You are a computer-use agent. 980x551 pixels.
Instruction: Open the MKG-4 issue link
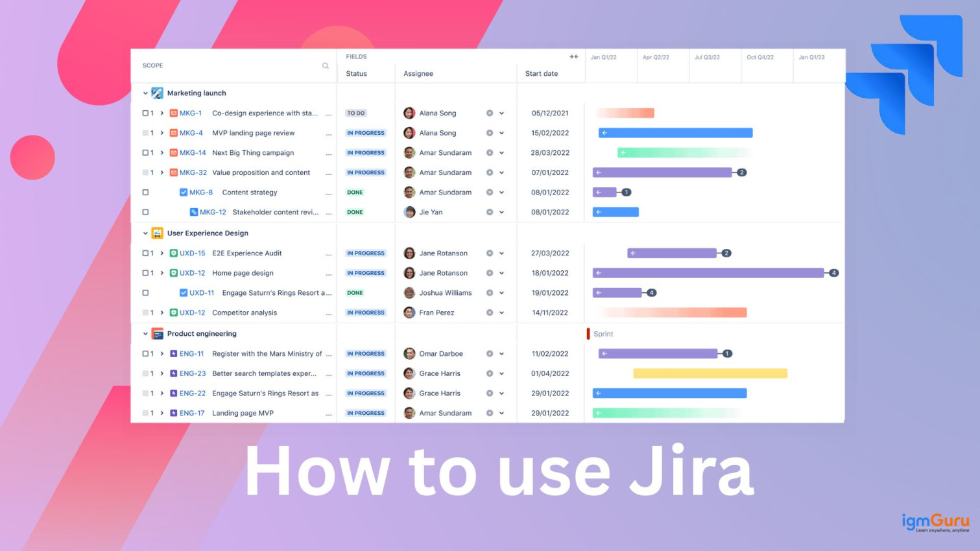(x=192, y=133)
